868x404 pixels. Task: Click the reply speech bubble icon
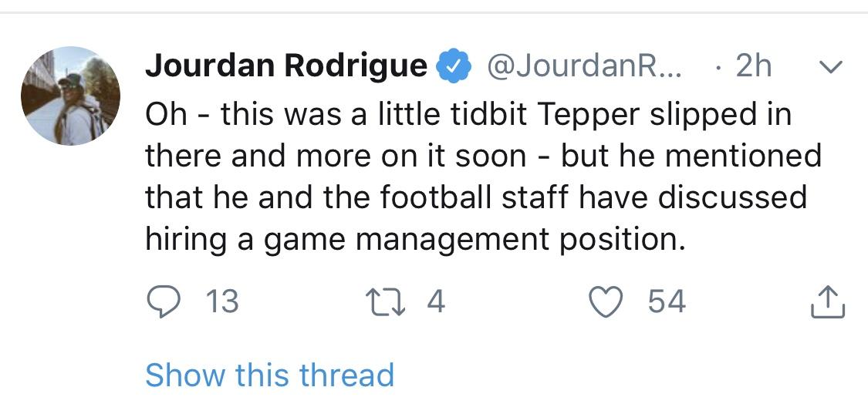[x=164, y=303]
